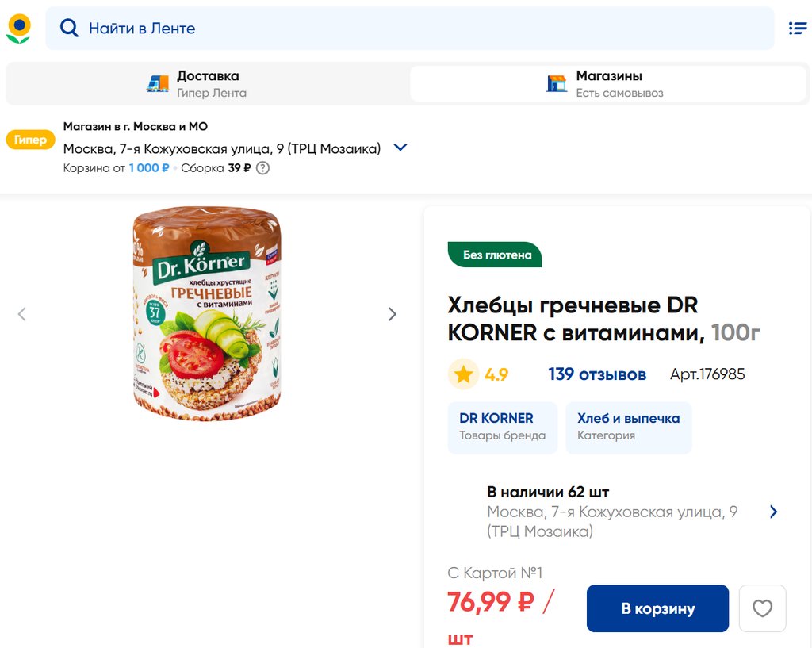
Task: Click the yellow rating star icon
Action: coord(463,374)
